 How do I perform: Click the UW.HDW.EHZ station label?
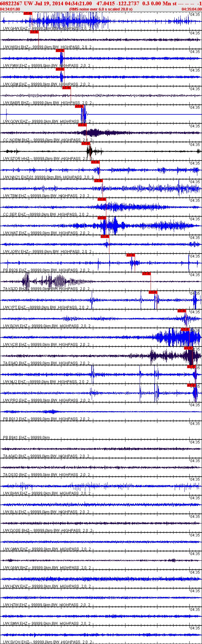pos(15,586)
